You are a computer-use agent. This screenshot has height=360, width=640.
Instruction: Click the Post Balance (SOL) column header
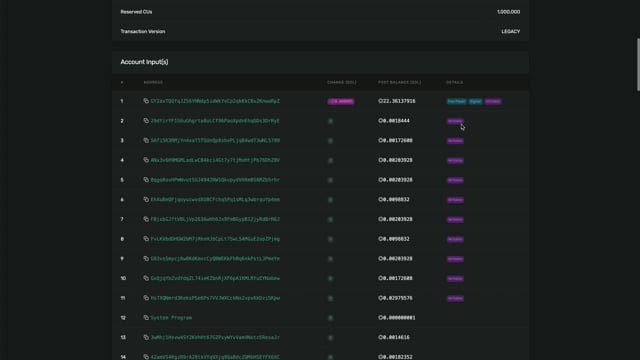[x=399, y=82]
